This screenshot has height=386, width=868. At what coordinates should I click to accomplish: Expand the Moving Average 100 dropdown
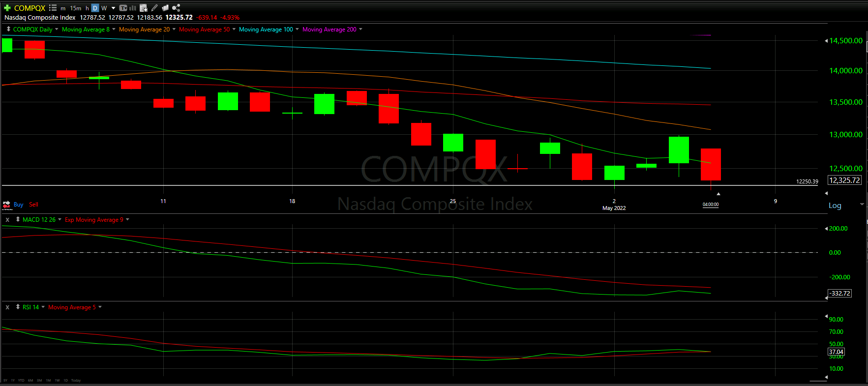coord(297,29)
